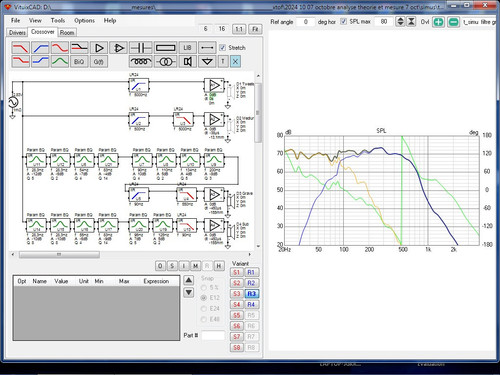
Task: Click the schematic vertical scrollbar up arrow
Action: 258,76
